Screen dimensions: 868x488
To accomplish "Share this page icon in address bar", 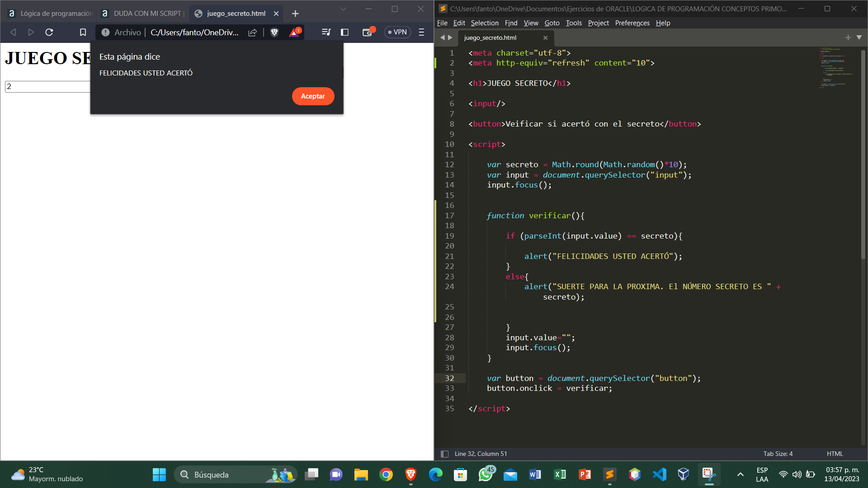I will pos(253,32).
